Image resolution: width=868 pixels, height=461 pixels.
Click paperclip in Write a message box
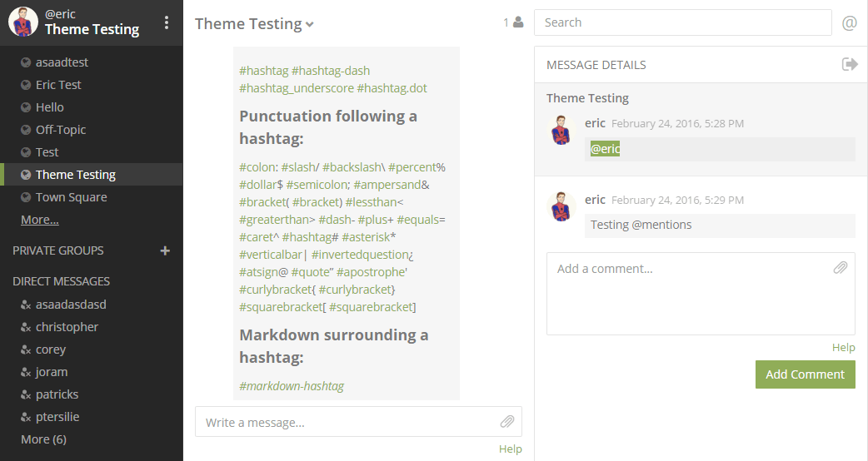pos(507,422)
